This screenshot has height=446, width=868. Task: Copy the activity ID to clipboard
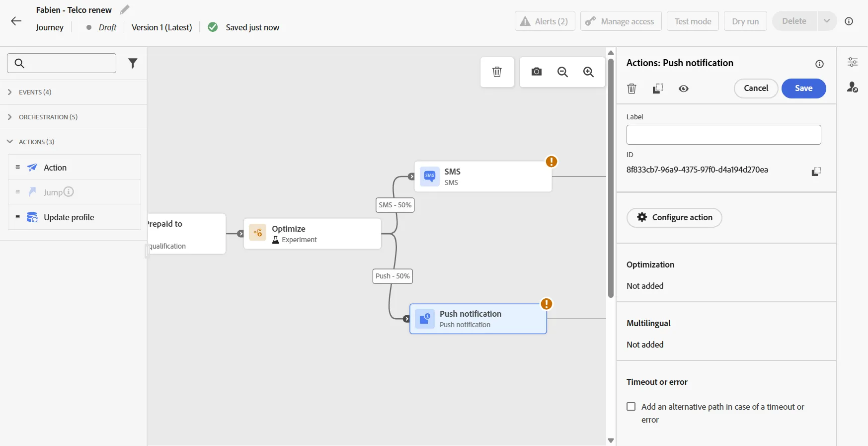816,171
